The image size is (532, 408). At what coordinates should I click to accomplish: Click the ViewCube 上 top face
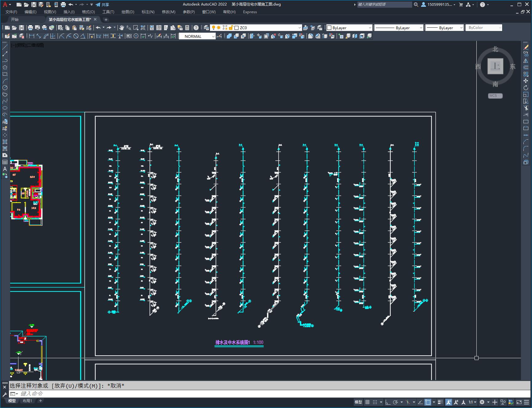(x=495, y=66)
